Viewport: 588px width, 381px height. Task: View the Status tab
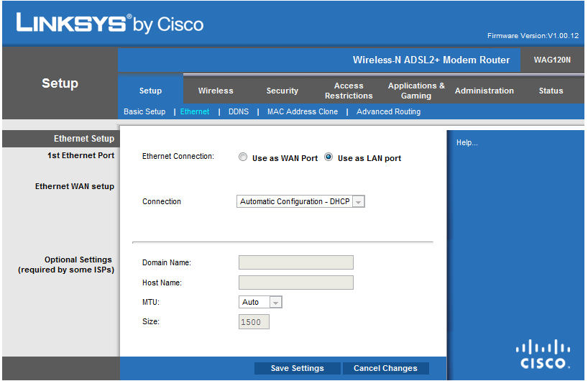click(551, 91)
